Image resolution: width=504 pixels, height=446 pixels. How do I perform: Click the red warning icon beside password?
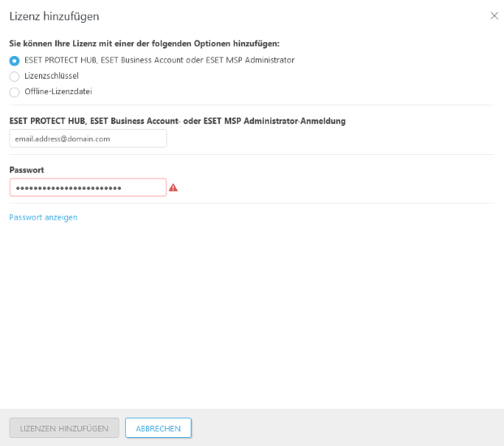[173, 188]
